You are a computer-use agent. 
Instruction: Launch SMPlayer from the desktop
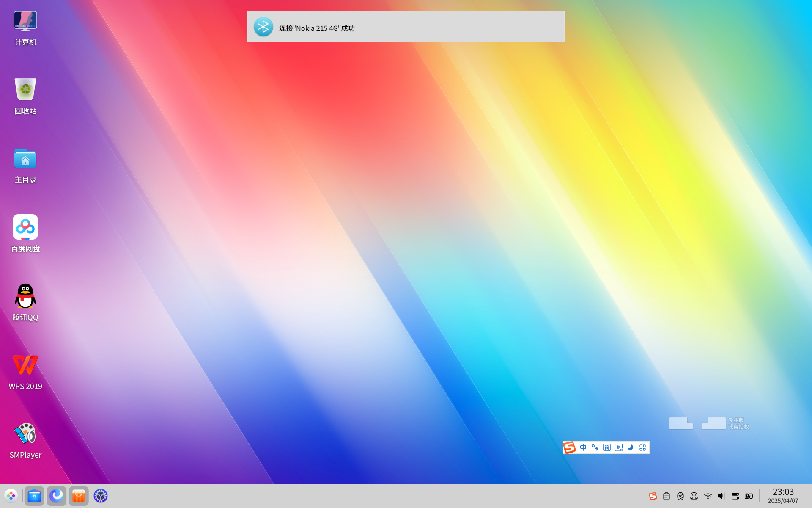25,441
